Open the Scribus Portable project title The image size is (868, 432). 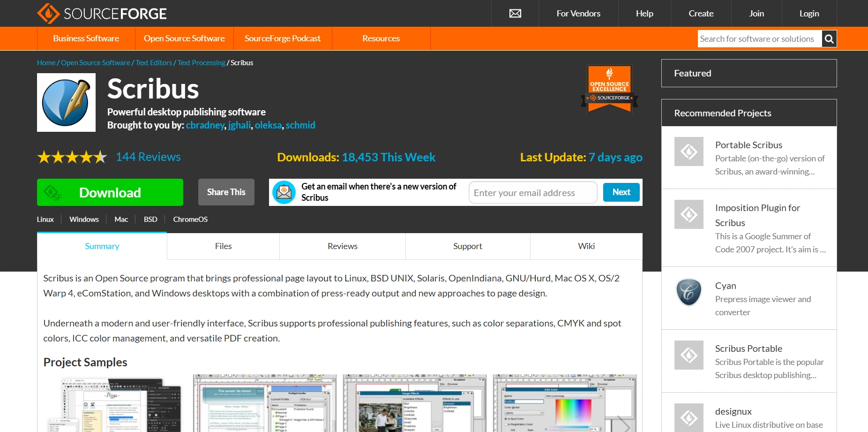(749, 349)
